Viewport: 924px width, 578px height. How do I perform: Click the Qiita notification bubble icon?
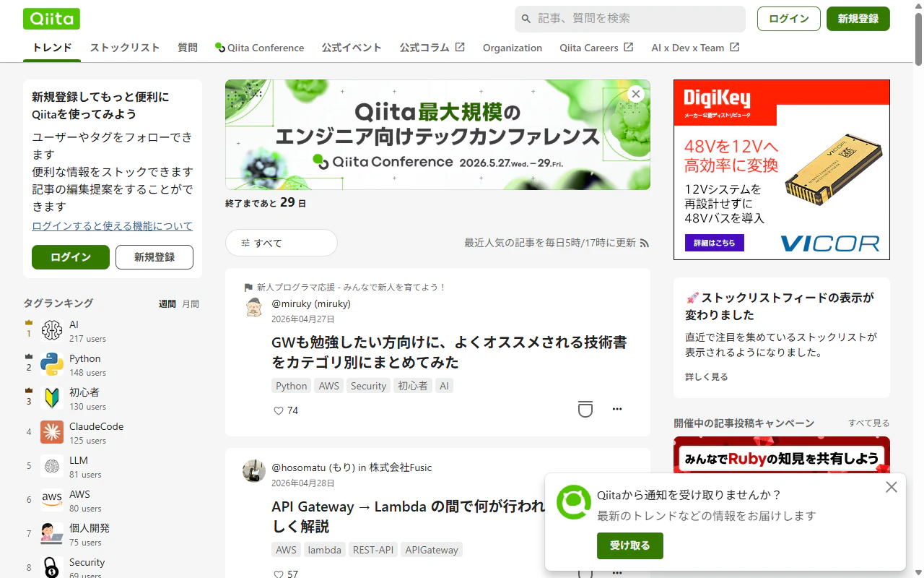point(574,502)
